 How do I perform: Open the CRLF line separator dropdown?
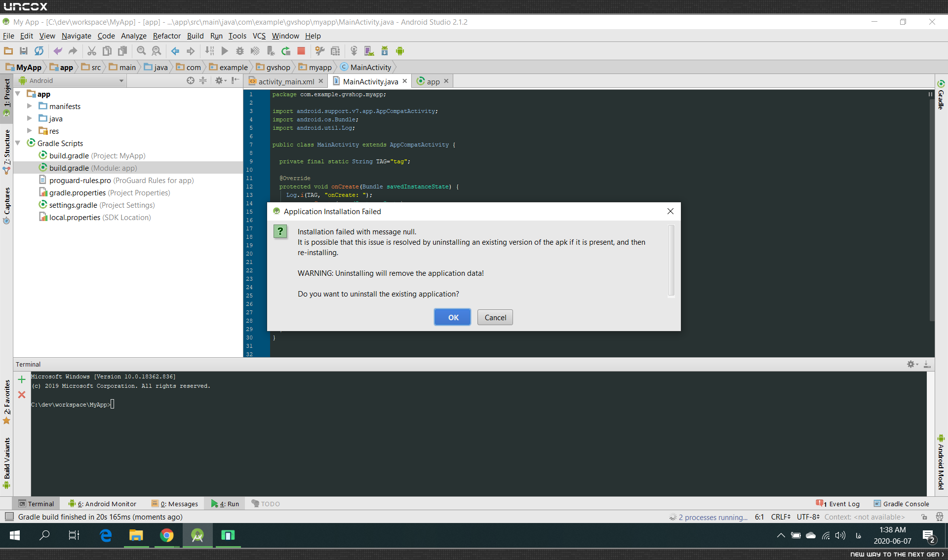pyautogui.click(x=781, y=517)
